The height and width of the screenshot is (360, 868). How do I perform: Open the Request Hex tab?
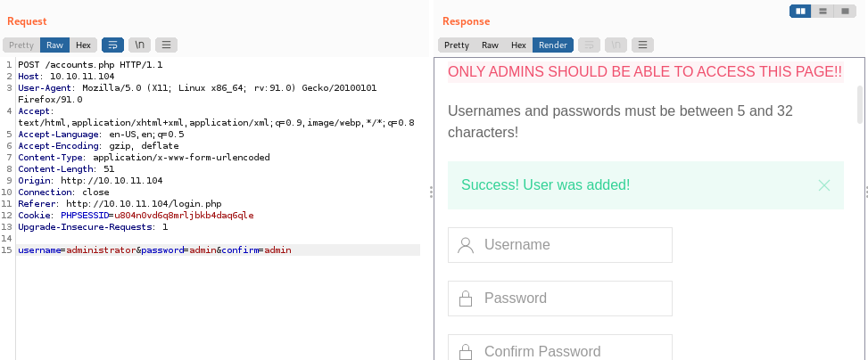pyautogui.click(x=84, y=45)
